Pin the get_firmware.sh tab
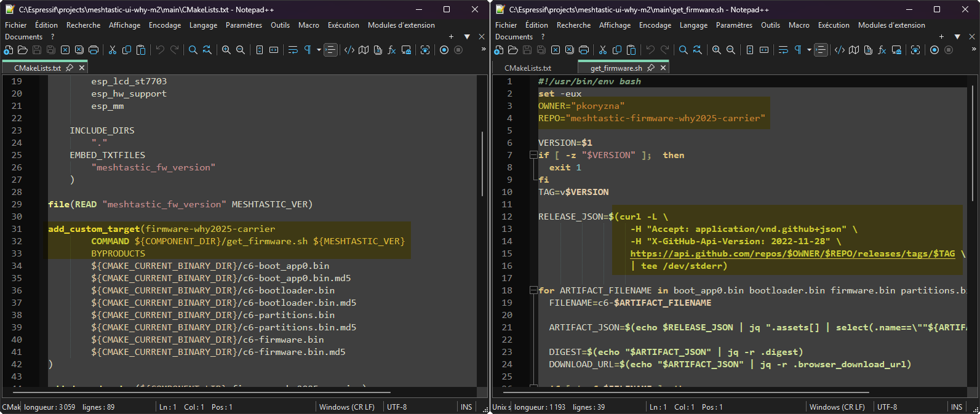The width and height of the screenshot is (980, 414). pyautogui.click(x=651, y=68)
